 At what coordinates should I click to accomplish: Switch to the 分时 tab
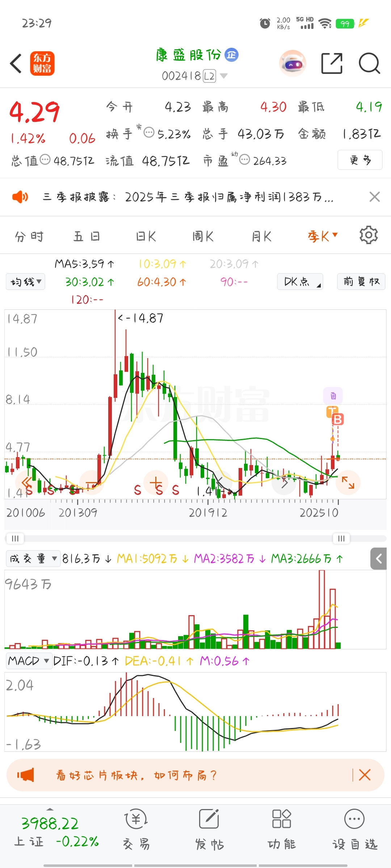pyautogui.click(x=29, y=237)
